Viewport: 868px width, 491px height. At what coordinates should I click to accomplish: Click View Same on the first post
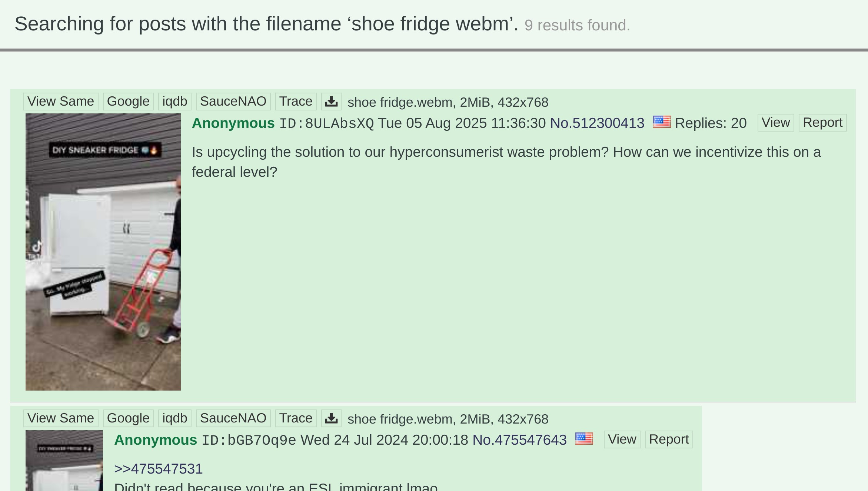tap(61, 102)
